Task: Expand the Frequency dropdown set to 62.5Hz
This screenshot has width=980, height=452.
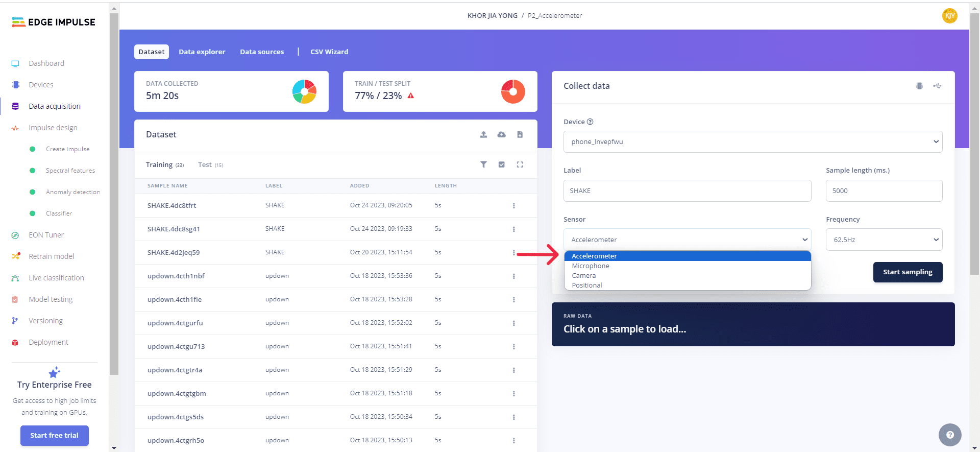Action: (884, 240)
